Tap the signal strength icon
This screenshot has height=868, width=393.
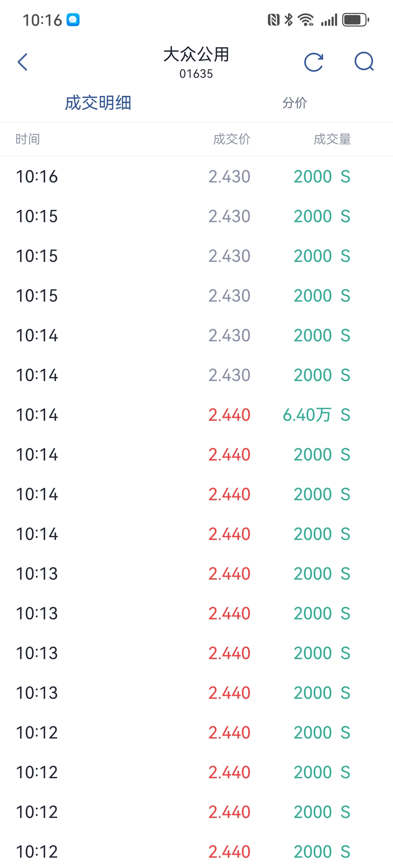point(329,20)
